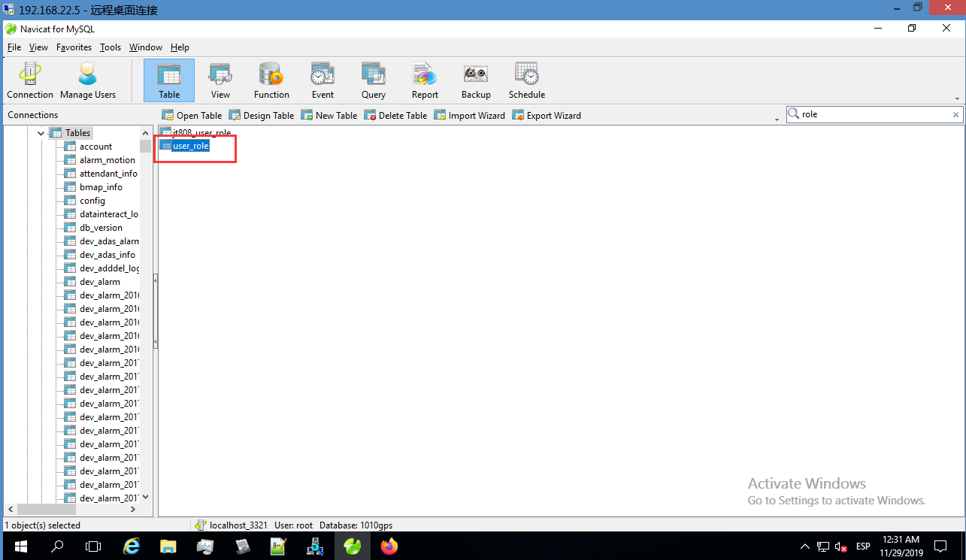Select the Table toolbar button
The image size is (966, 560).
169,80
